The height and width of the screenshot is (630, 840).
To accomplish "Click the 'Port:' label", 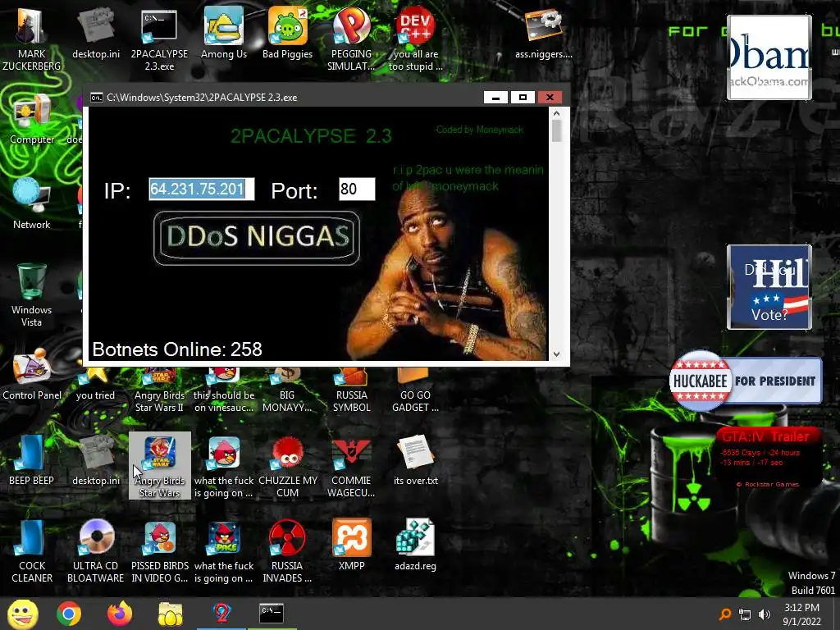I will coord(294,190).
